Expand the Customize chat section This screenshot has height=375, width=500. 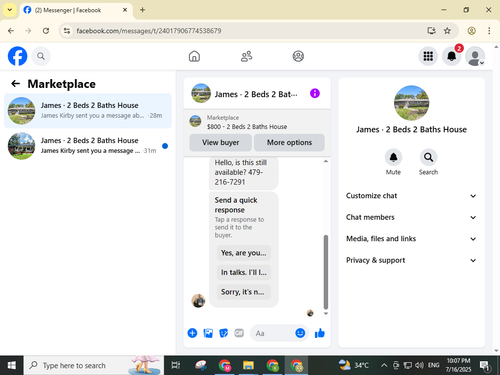coord(411,196)
